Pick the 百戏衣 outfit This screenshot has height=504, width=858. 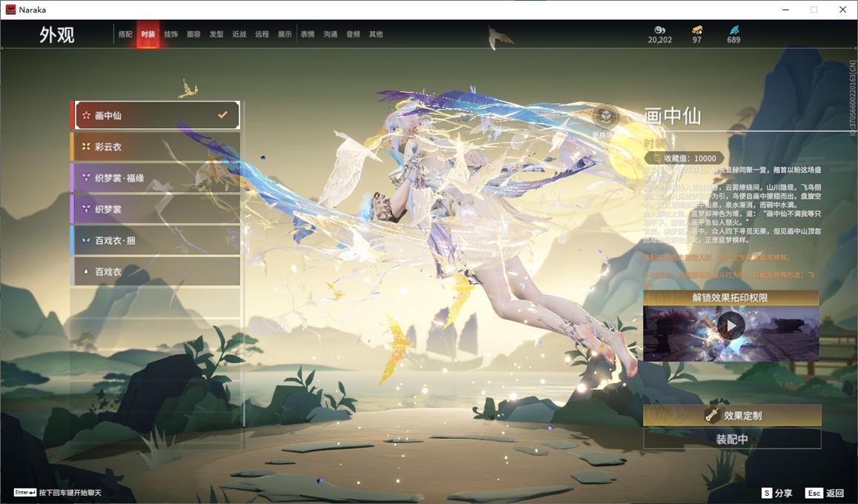156,271
